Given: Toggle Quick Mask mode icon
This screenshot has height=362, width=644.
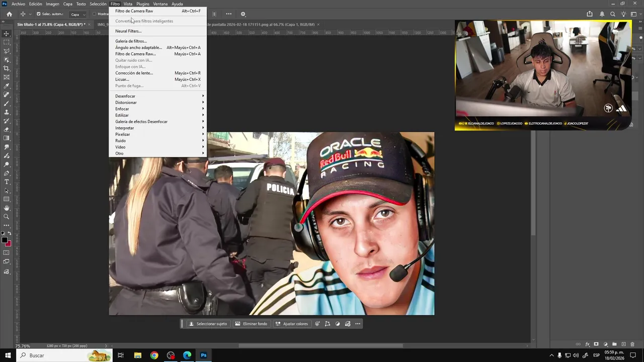Looking at the screenshot, I should (x=7, y=253).
